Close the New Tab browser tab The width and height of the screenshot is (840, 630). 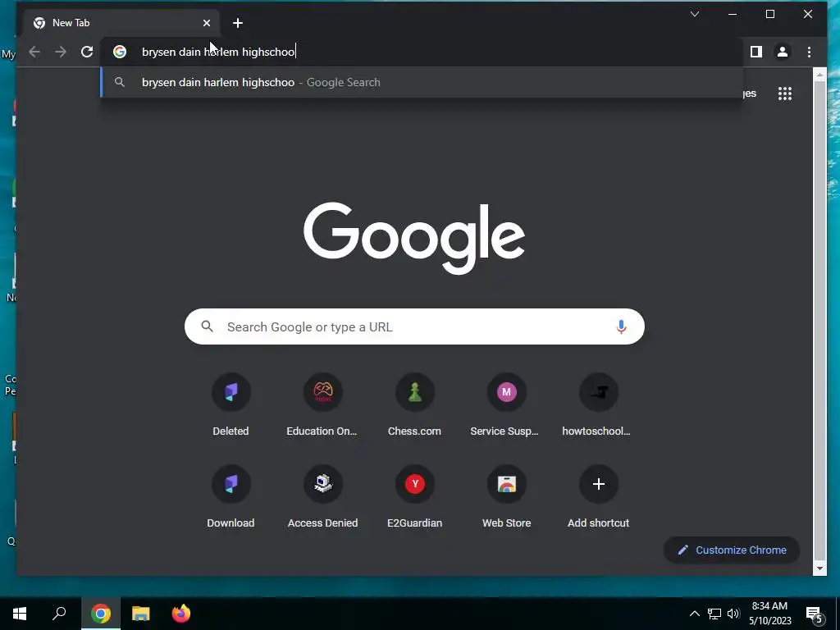tap(207, 23)
